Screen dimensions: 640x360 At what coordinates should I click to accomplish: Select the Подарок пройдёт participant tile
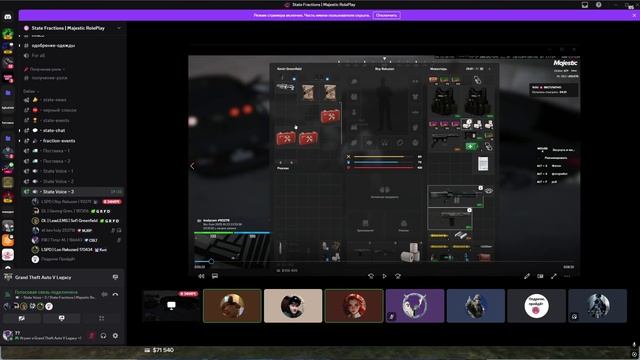[536, 306]
